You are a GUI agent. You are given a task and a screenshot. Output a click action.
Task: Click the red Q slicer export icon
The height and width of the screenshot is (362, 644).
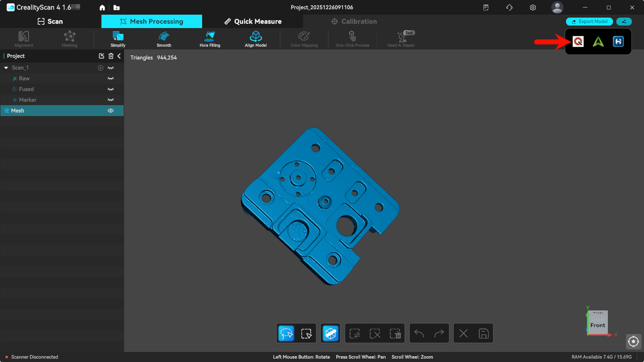point(578,41)
